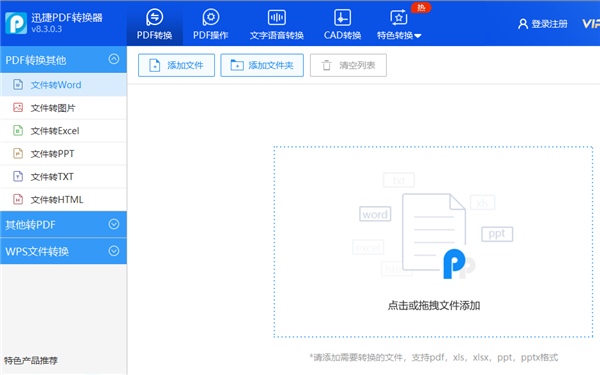
Task: Open 文字语音转换 waveform icon
Action: click(x=277, y=17)
